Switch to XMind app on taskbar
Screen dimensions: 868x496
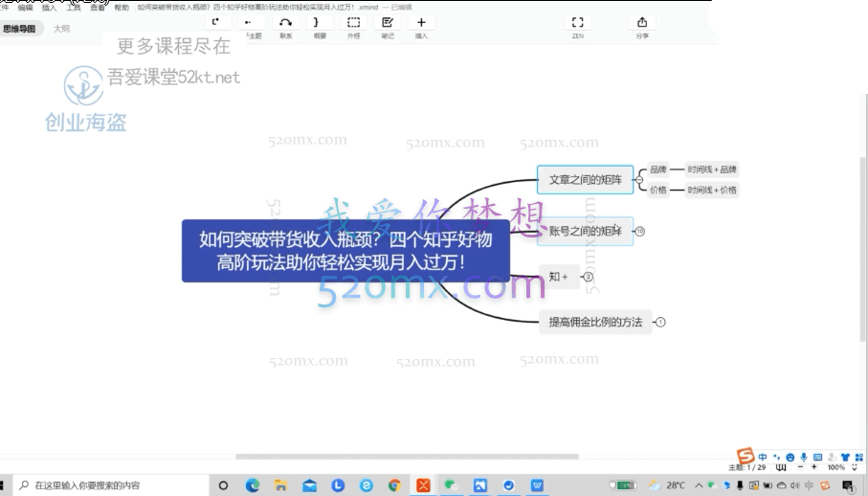[x=423, y=485]
